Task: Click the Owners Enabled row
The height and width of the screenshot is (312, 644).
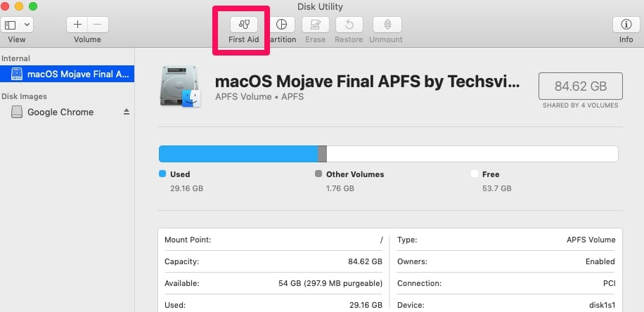Action: pyautogui.click(x=506, y=261)
